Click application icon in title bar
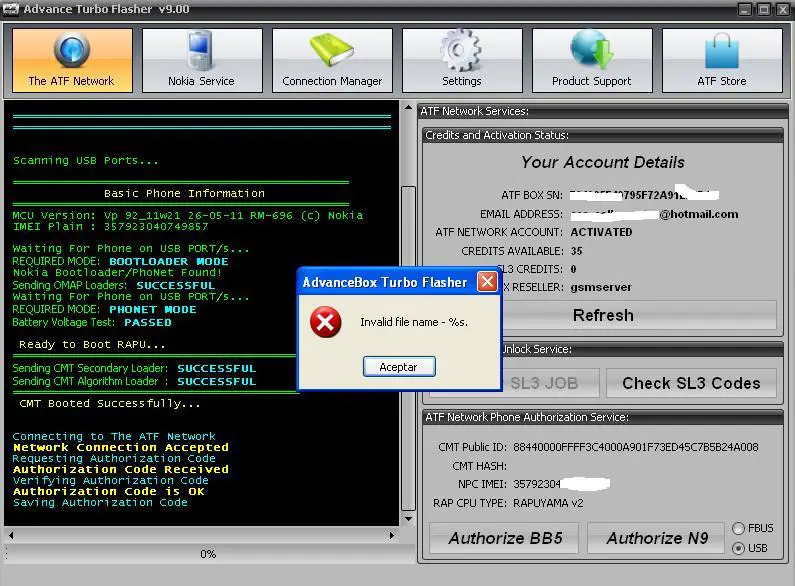 click(11, 9)
